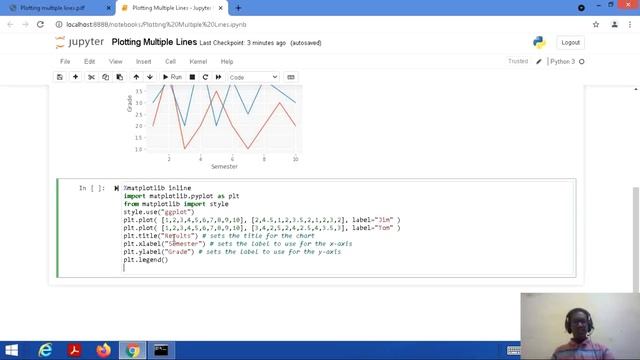Click the %matplotlib inline code line

(157, 188)
